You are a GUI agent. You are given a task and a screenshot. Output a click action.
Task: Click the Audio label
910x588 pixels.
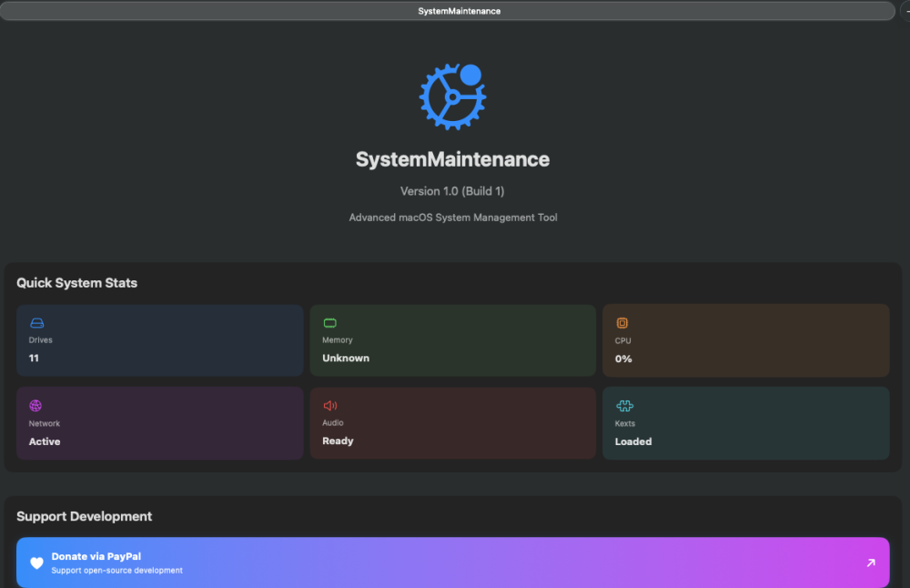click(332, 422)
